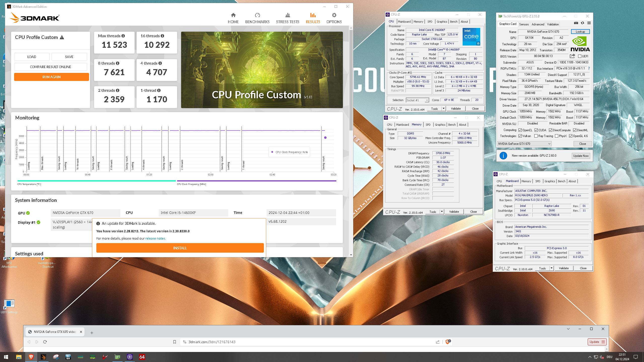Open 3DMark OPTIONS gear
Image resolution: width=644 pixels, height=362 pixels.
pos(334,18)
